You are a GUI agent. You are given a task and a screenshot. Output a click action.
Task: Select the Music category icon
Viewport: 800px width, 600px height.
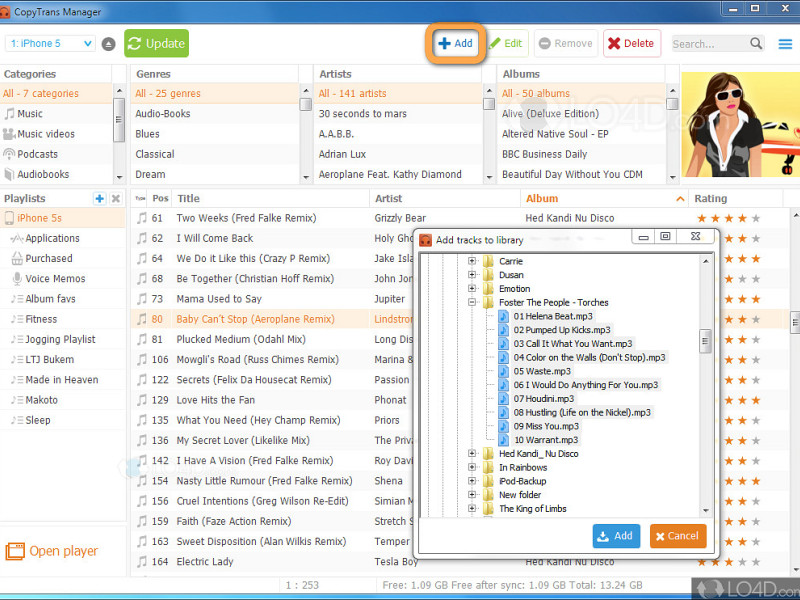click(x=9, y=114)
